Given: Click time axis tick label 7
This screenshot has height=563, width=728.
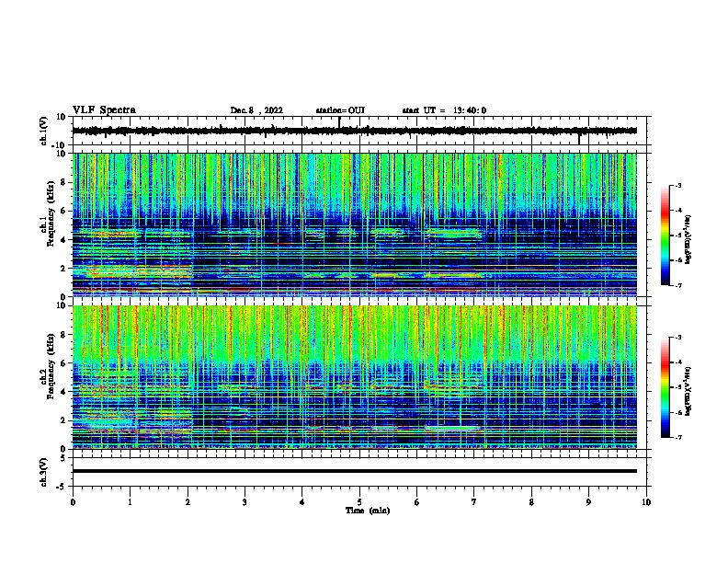Looking at the screenshot, I should (474, 502).
